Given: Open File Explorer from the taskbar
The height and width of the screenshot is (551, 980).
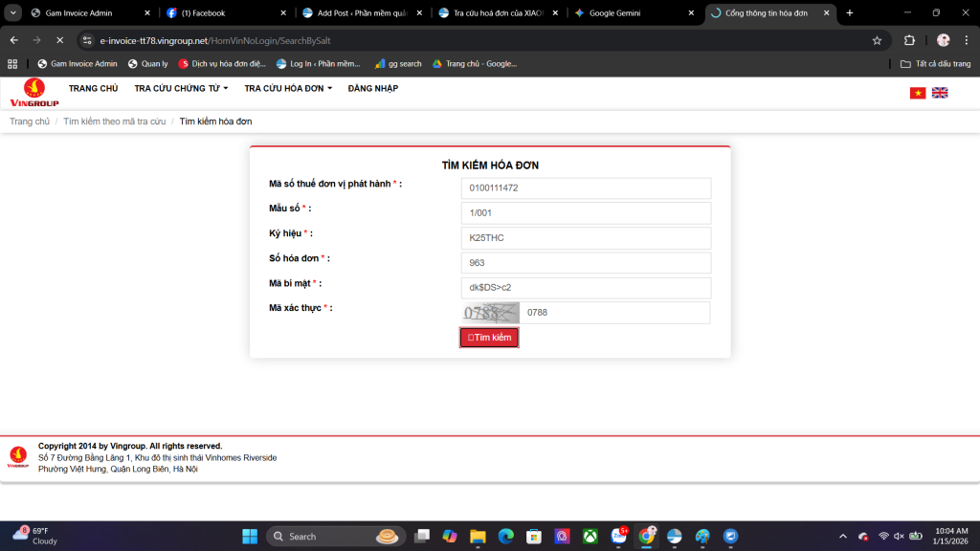Looking at the screenshot, I should click(x=478, y=537).
